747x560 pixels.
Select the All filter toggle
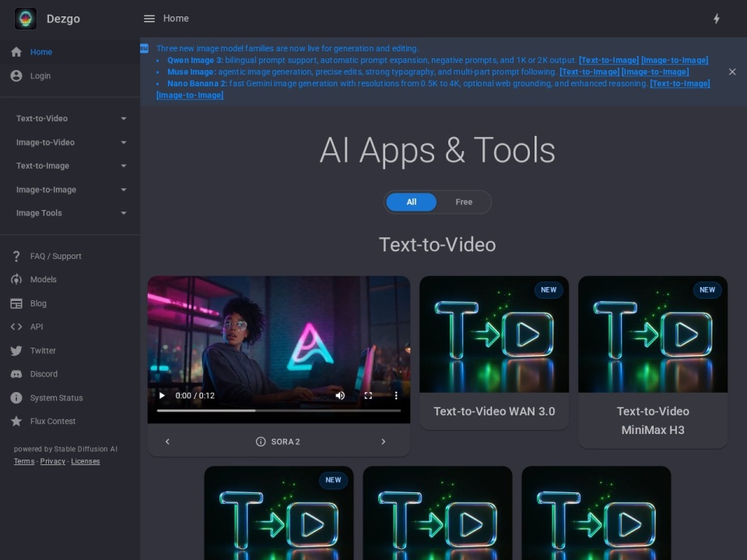pos(411,202)
